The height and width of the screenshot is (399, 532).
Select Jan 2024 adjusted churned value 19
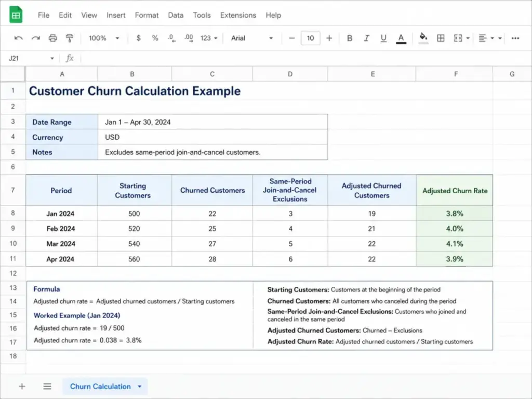pos(372,214)
